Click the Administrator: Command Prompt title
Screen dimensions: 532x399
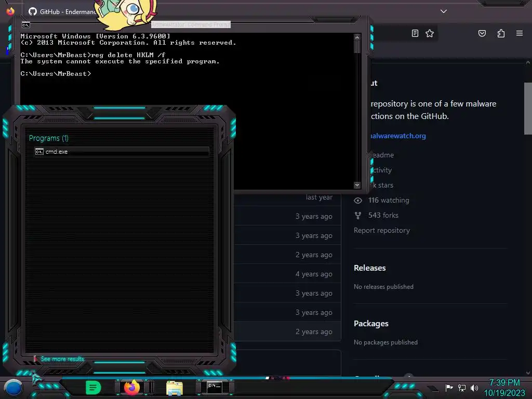[191, 24]
